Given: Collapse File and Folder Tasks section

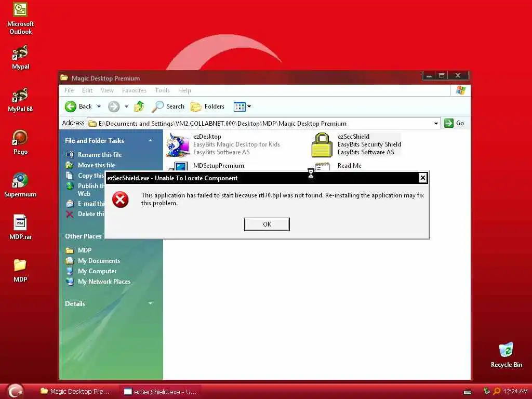Looking at the screenshot, I should (150, 140).
